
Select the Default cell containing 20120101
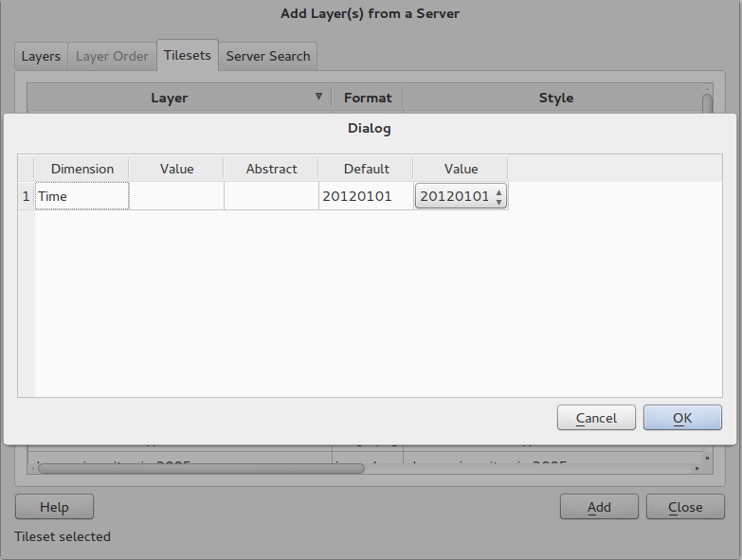point(366,196)
